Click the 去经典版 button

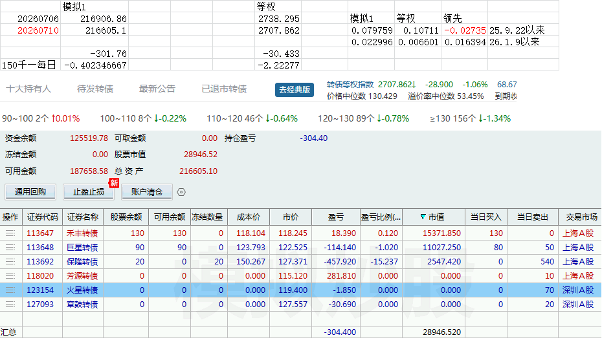point(295,89)
